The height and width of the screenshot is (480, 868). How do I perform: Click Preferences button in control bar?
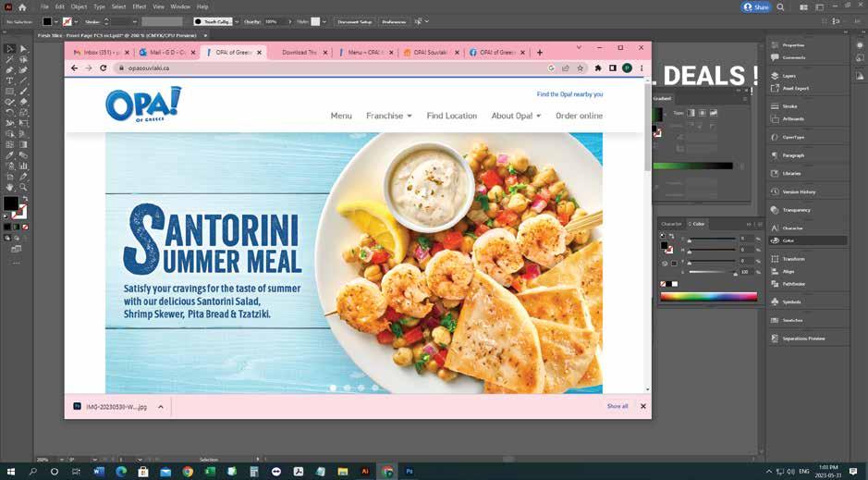[x=394, y=21]
